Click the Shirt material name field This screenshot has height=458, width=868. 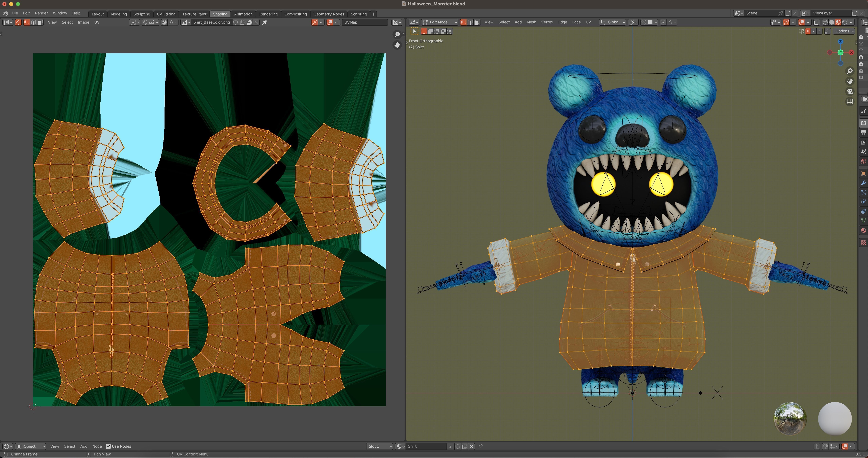pyautogui.click(x=426, y=446)
